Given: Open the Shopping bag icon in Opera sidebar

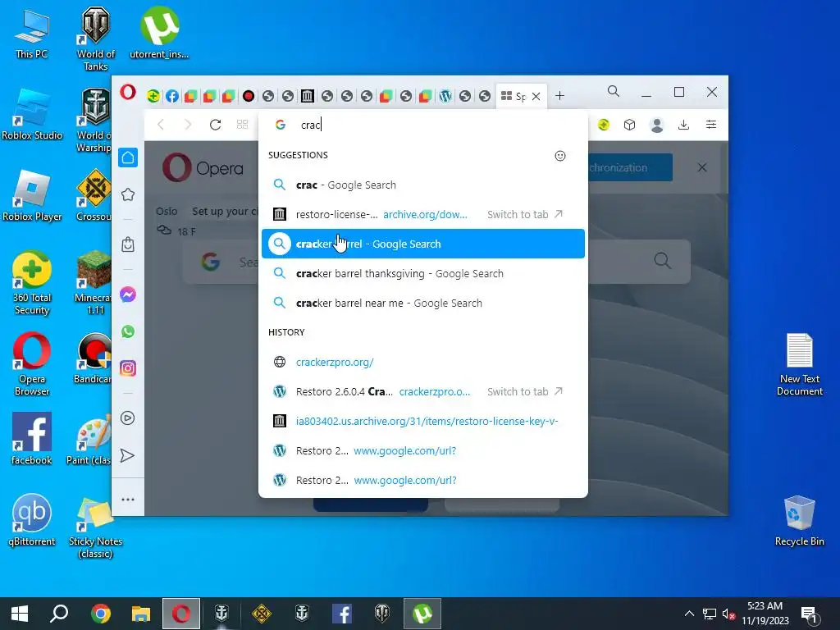Looking at the screenshot, I should point(128,244).
